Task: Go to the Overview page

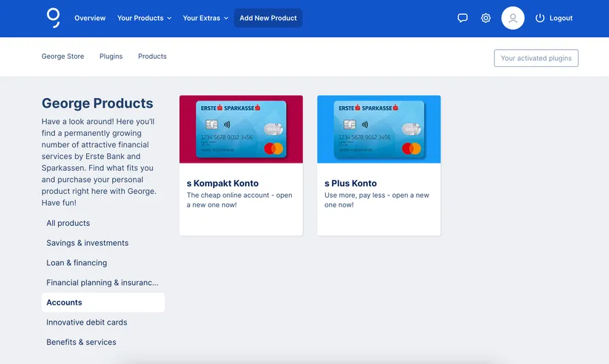Action: tap(90, 18)
